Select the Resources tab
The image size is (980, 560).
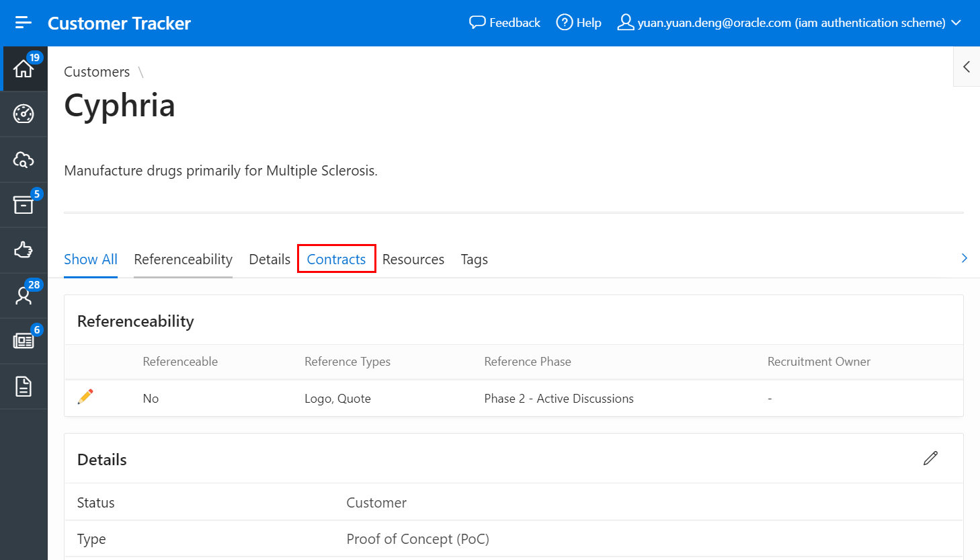(413, 259)
